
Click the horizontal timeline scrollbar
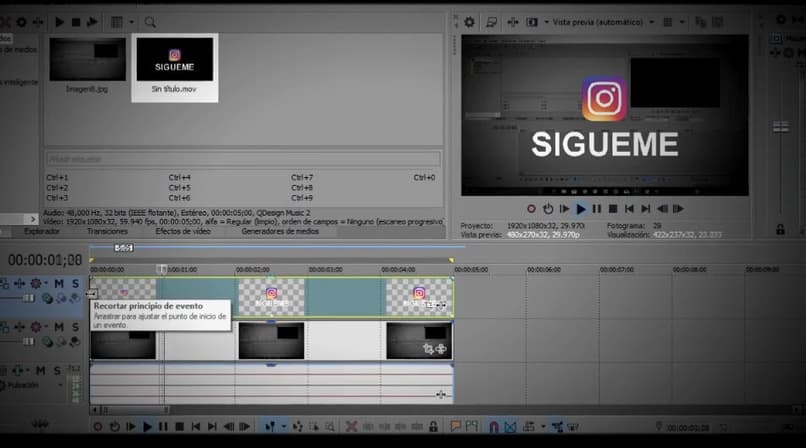(135, 410)
